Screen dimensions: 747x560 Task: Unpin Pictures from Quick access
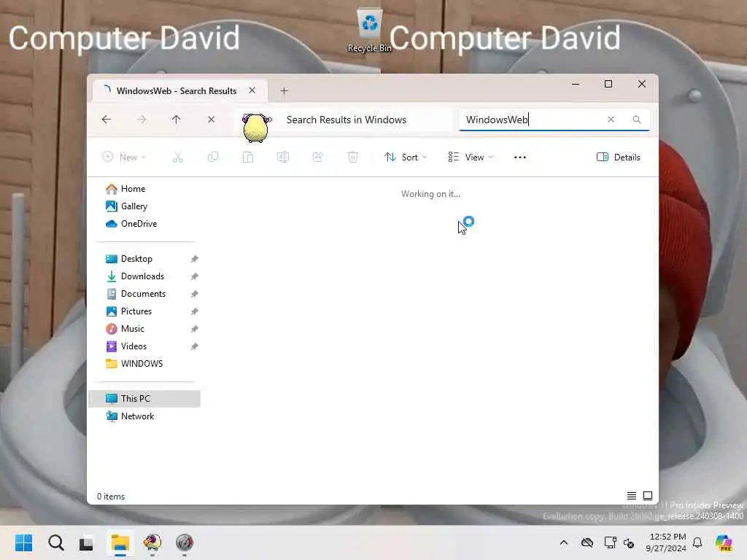pos(194,311)
